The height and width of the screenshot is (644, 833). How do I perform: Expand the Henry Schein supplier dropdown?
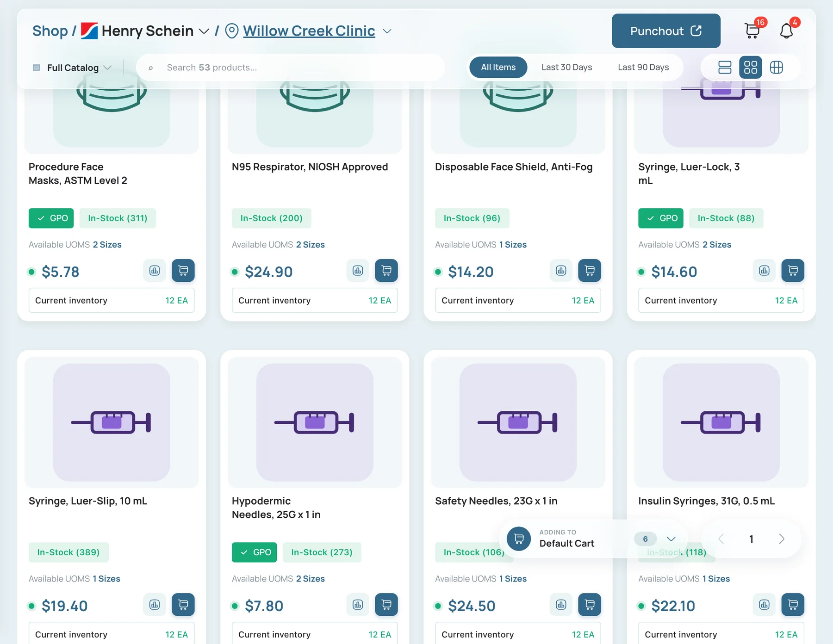click(204, 31)
